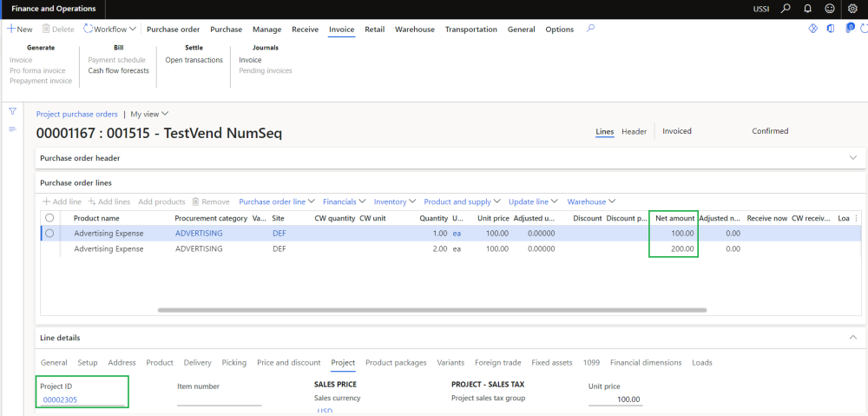Viewport: 868px width, 416px height.
Task: Open ADVERTISING category link in first row
Action: [x=199, y=234]
